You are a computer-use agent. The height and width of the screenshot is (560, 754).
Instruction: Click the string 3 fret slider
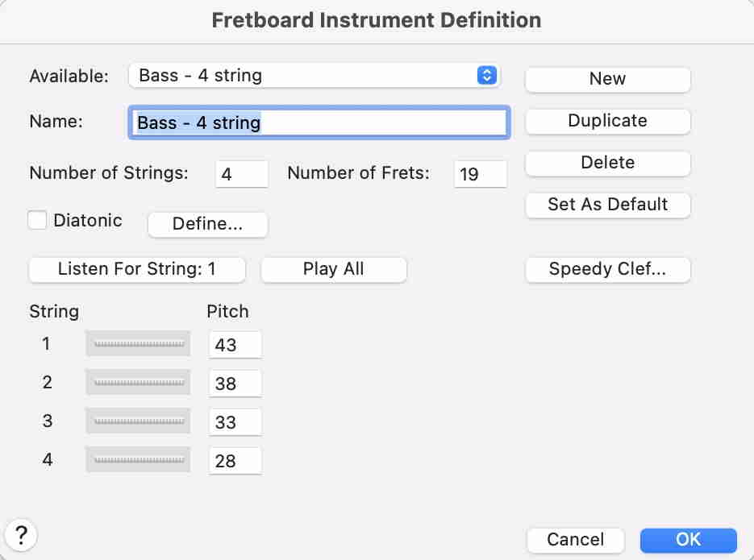[x=138, y=421]
